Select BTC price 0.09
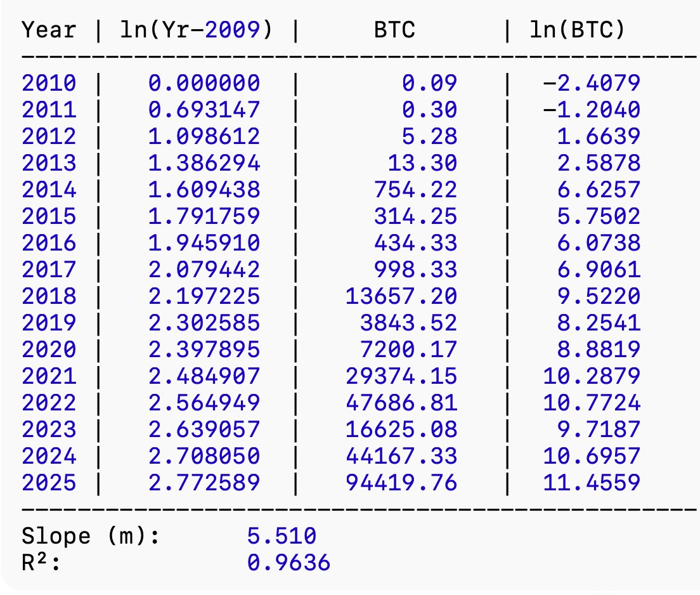This screenshot has height=595, width=700. [x=429, y=83]
